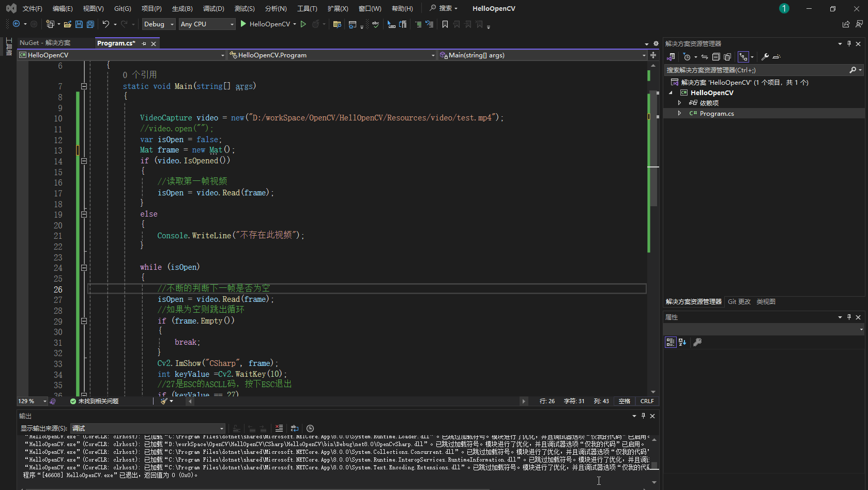This screenshot has width=868, height=490.
Task: Open the Main(string[] args) member dropdown
Action: [543, 55]
